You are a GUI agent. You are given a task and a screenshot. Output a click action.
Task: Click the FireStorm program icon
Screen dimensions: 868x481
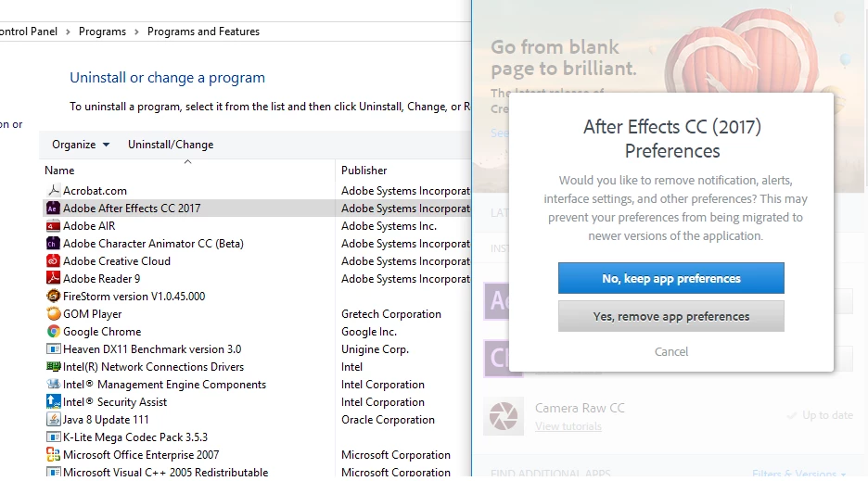click(x=53, y=297)
